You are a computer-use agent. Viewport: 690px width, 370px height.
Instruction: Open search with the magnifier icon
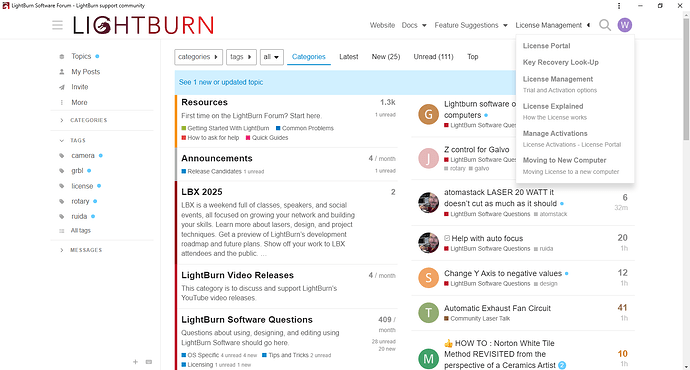(x=605, y=25)
